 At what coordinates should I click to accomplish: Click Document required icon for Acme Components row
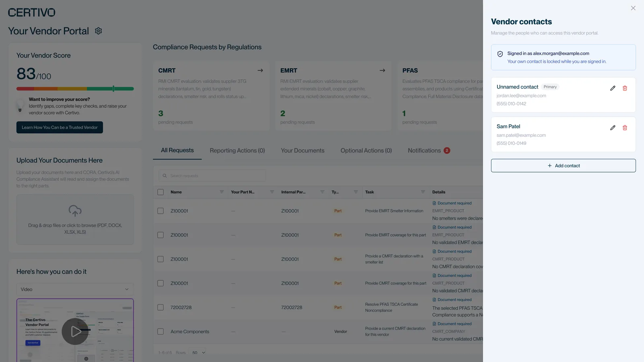coord(434,324)
